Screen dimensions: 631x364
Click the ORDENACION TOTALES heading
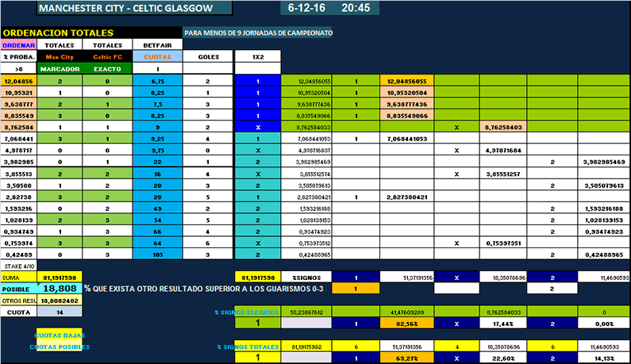point(58,33)
